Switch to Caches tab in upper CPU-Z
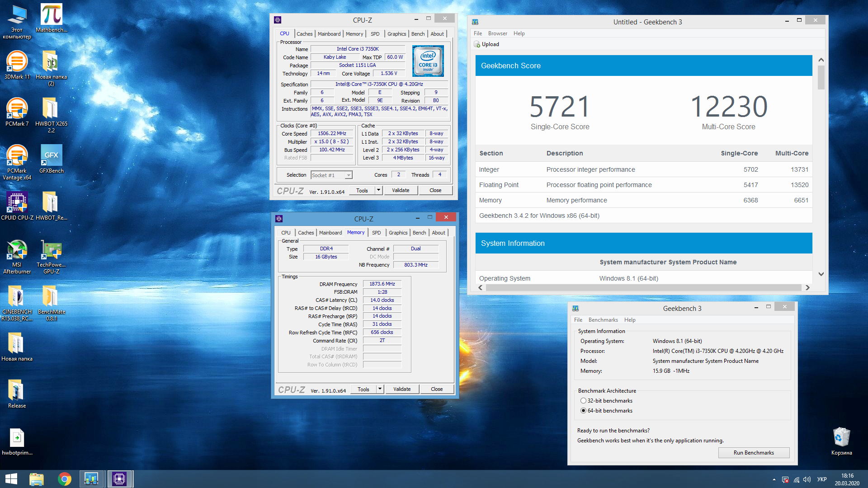Viewport: 868px width, 488px height. 304,34
